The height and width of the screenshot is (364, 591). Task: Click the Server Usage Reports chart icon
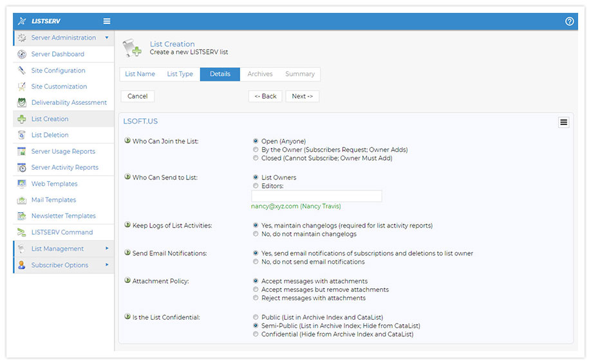point(22,151)
